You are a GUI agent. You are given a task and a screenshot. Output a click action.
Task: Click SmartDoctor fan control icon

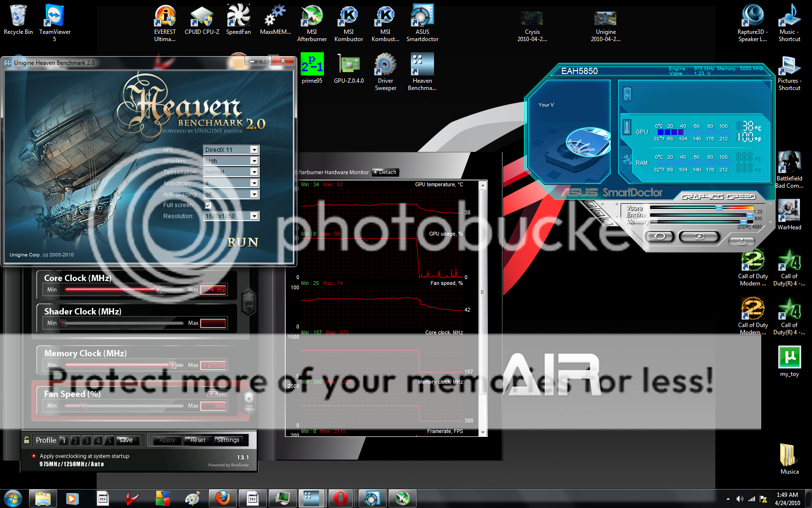coord(627,160)
